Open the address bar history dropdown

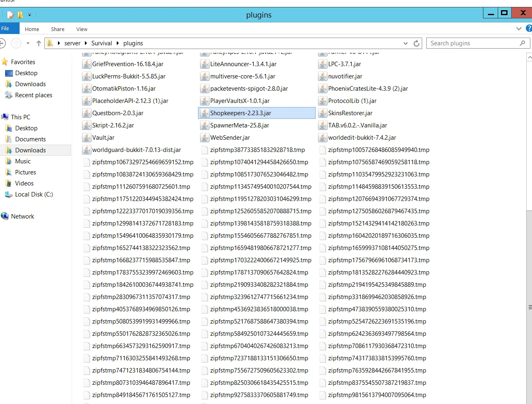[x=405, y=43]
